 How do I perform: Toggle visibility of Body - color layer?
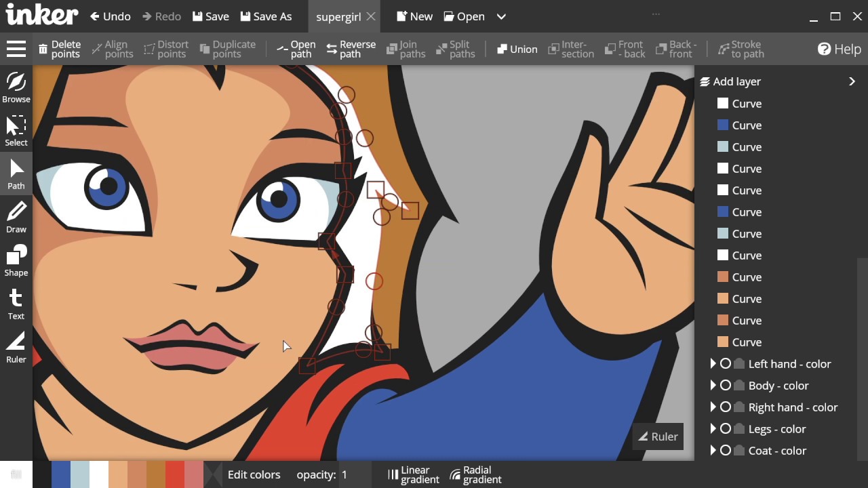point(726,386)
